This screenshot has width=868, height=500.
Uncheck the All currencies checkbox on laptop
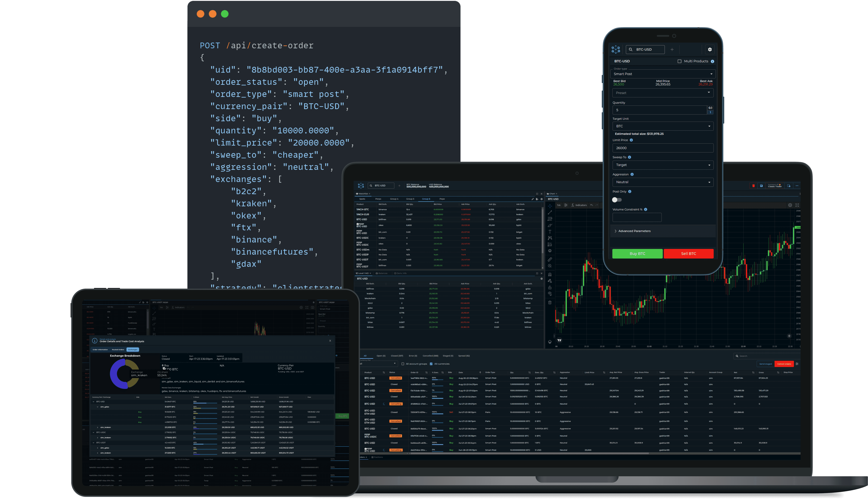[x=431, y=364]
